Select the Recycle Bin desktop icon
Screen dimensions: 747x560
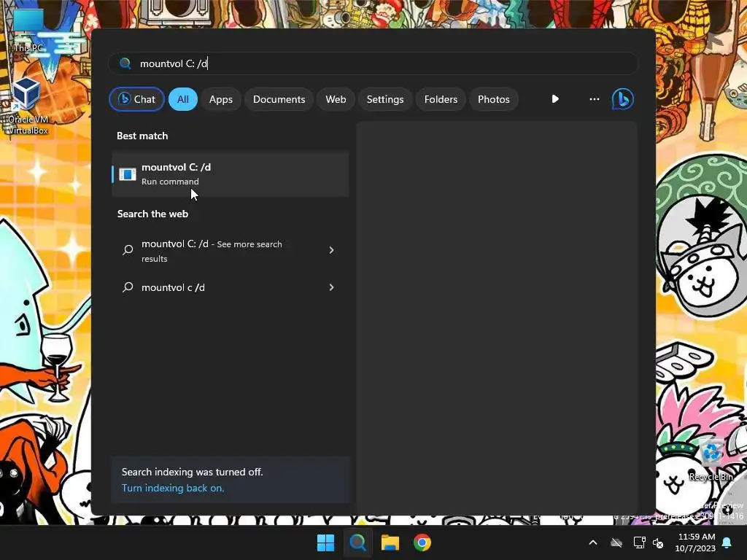(x=711, y=460)
